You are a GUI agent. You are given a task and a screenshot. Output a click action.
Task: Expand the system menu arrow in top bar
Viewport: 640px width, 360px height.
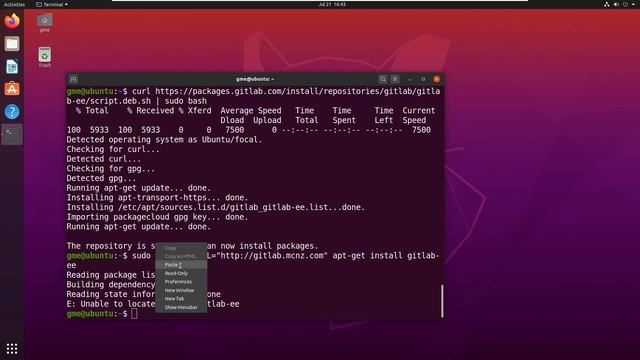point(633,4)
